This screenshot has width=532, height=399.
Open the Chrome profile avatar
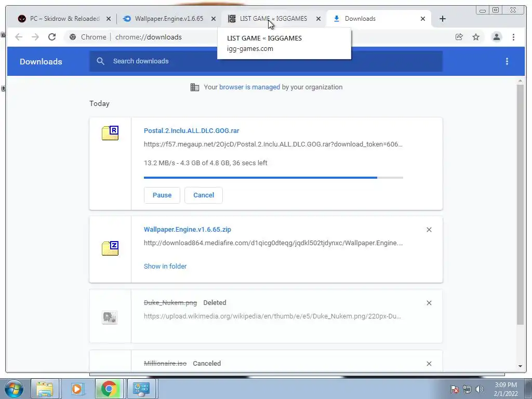pos(497,37)
